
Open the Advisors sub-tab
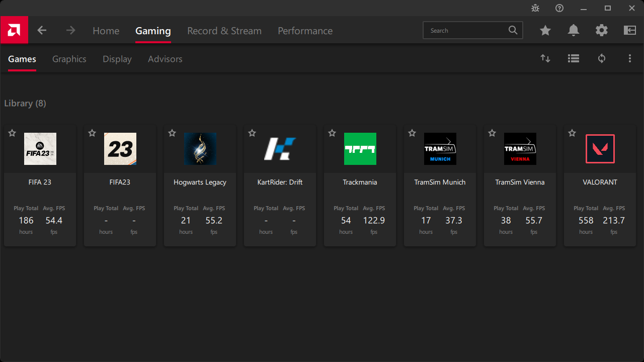pos(165,59)
